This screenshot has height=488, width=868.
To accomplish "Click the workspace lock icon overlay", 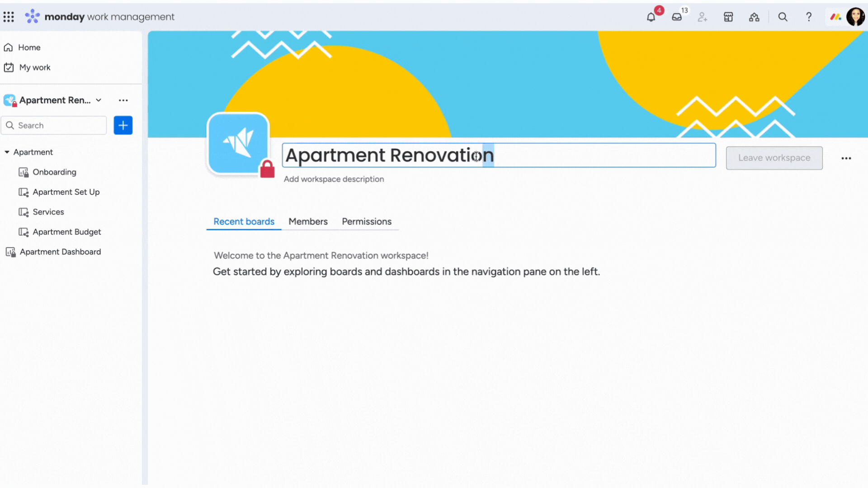I will pos(267,169).
